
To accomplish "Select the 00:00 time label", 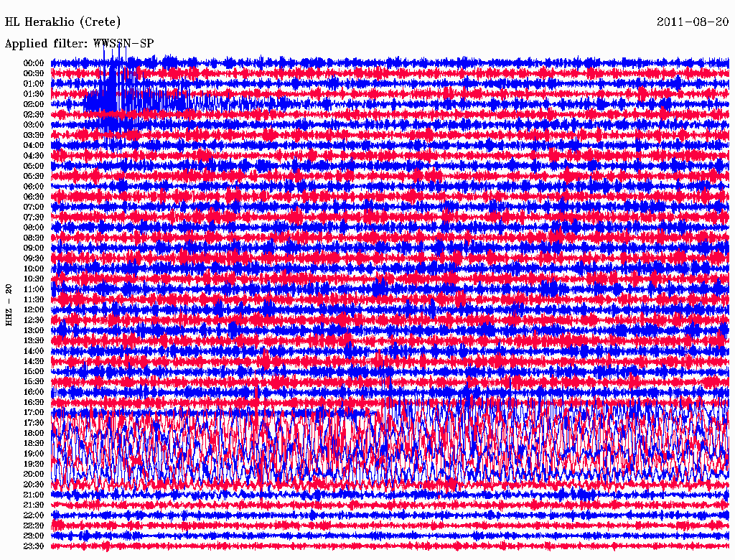I will [34, 63].
